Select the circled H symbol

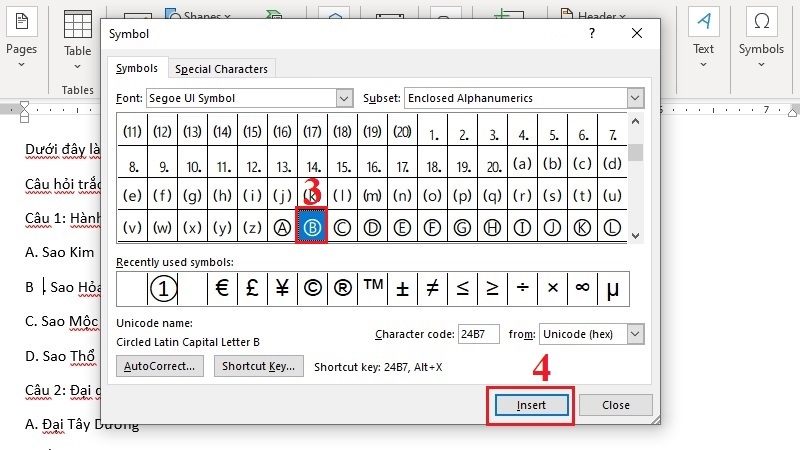click(492, 227)
